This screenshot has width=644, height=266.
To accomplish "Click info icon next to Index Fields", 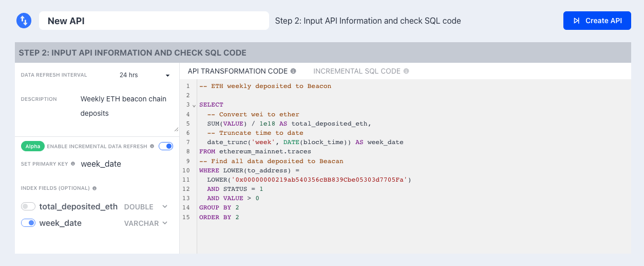I will tap(94, 188).
